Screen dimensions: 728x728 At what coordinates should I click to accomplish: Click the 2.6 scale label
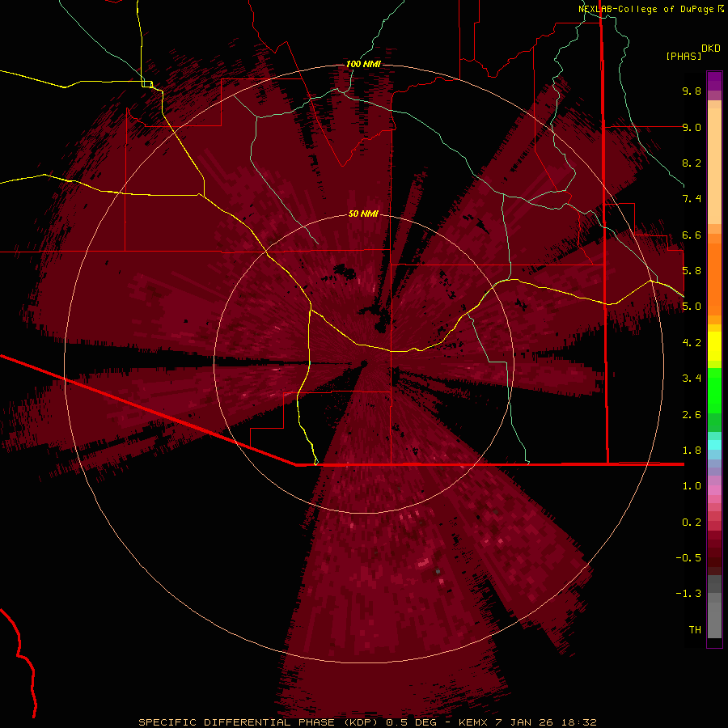coord(692,415)
